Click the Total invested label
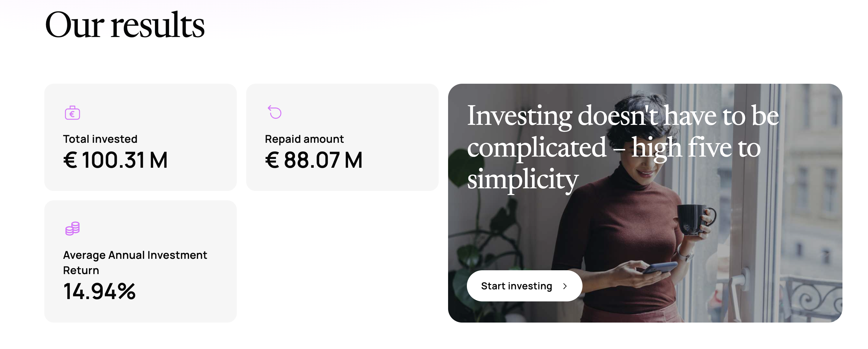Screen dimensions: 868x349 coord(100,139)
